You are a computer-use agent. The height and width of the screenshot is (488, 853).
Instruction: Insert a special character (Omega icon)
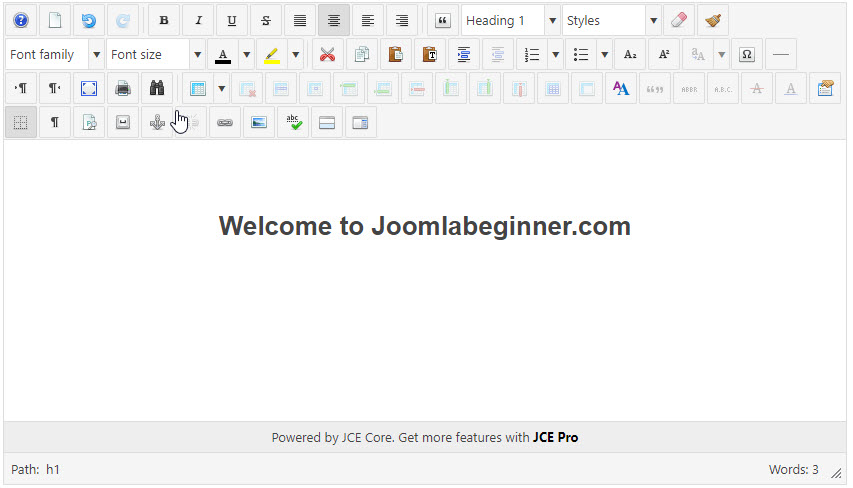(747, 54)
